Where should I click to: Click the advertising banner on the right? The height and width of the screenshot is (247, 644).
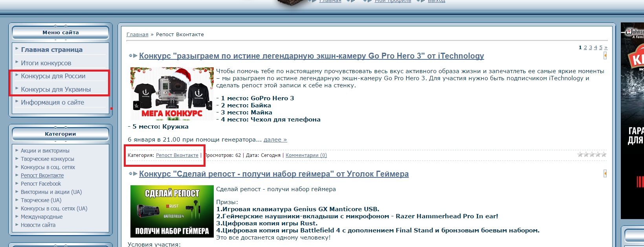tap(632, 121)
